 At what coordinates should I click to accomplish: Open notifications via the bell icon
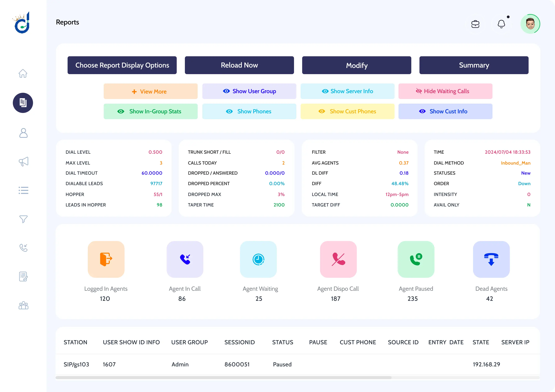point(501,24)
